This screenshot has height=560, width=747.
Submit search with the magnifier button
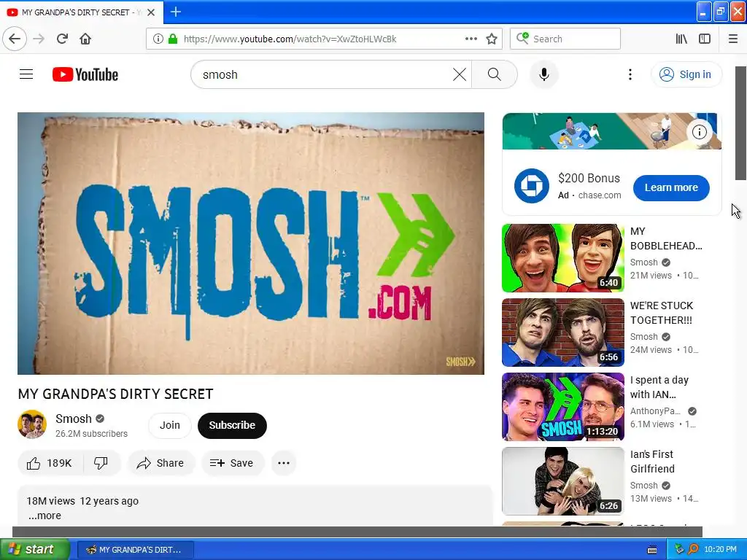pyautogui.click(x=494, y=74)
